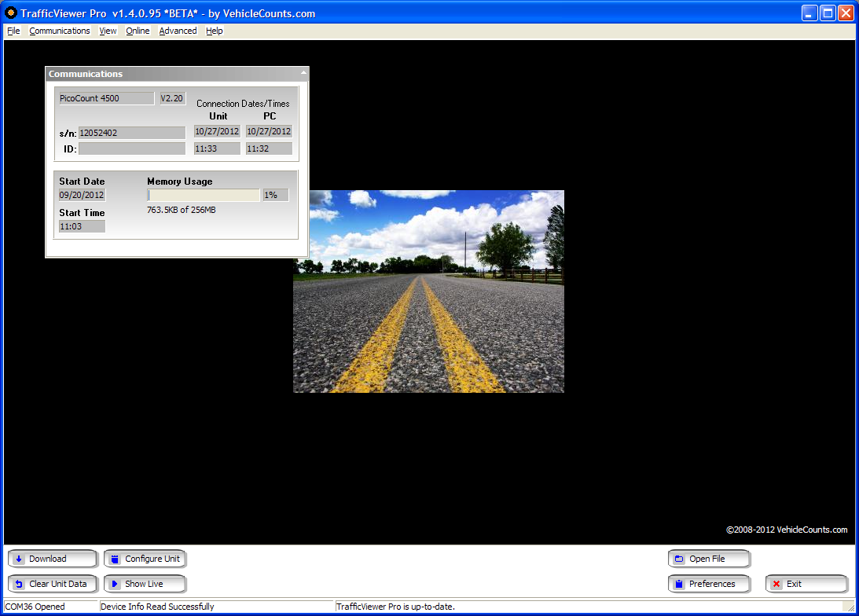Screen dimensions: 859x616
Task: Click the red X Exit icon
Action: [x=776, y=585]
